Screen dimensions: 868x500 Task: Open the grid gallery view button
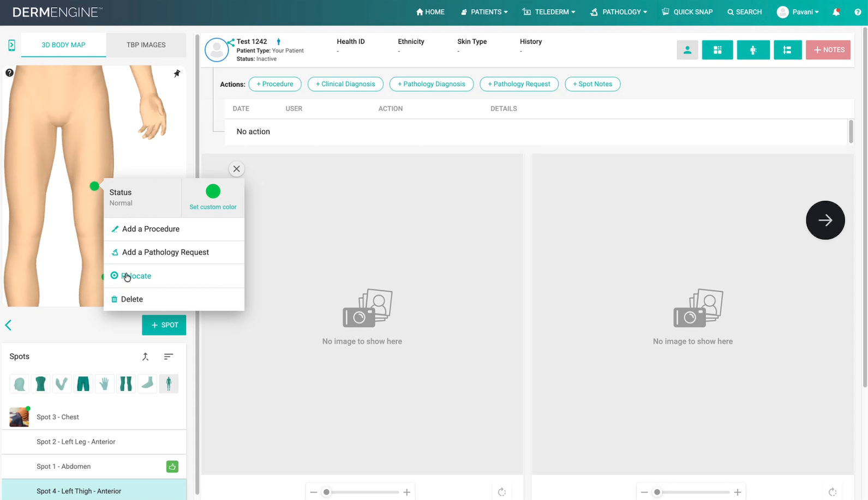click(717, 50)
